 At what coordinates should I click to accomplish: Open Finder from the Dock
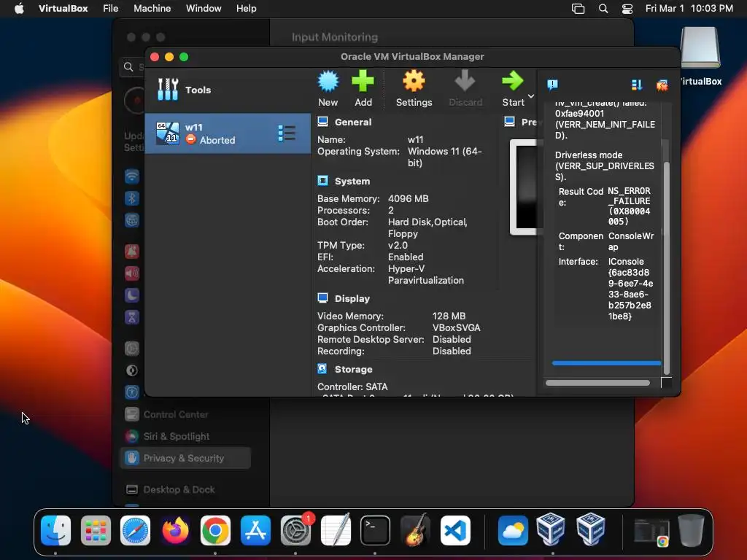[x=55, y=530]
